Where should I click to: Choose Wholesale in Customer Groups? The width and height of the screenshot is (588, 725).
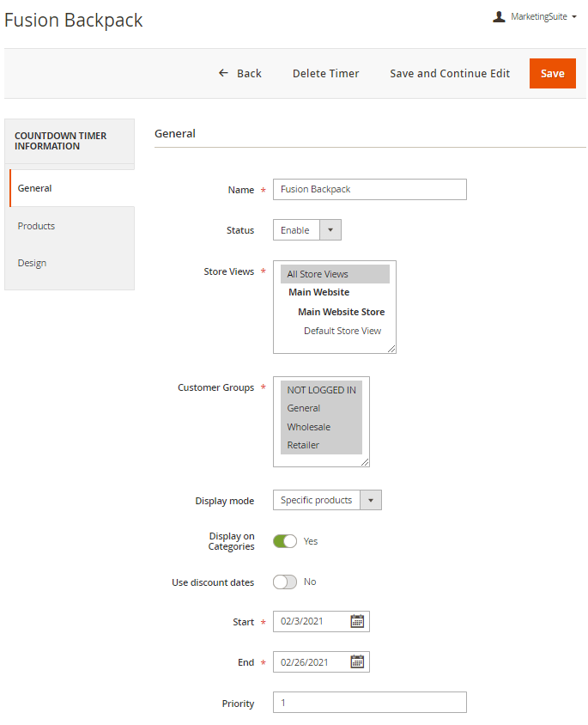309,427
